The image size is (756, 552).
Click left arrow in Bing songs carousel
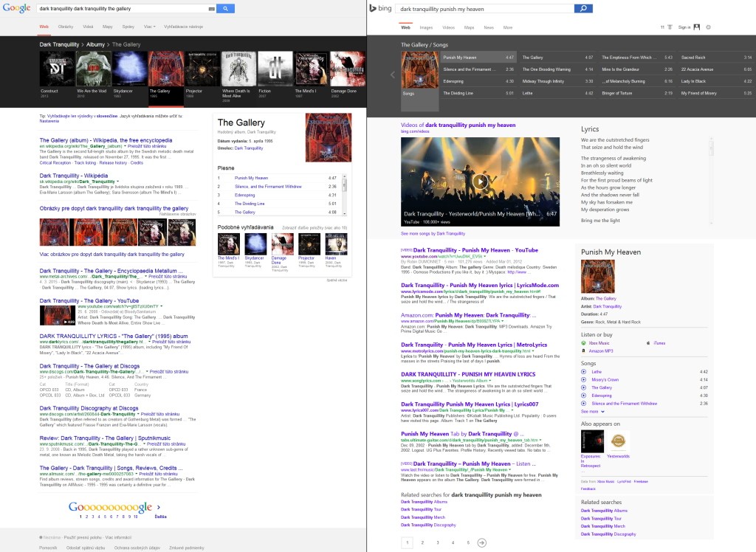(393, 75)
